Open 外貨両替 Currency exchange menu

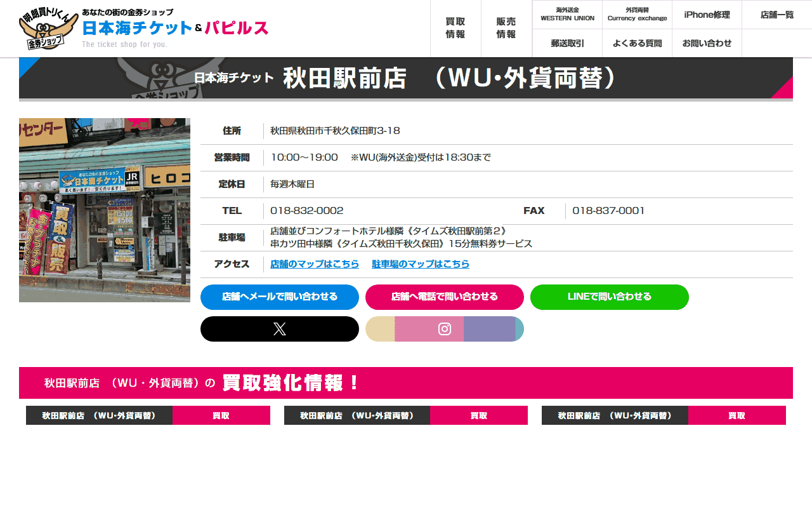click(x=637, y=15)
